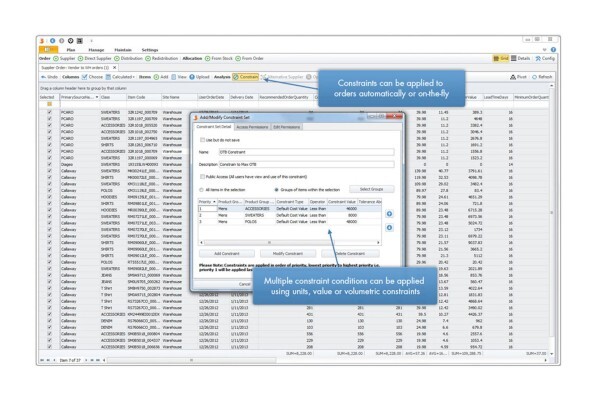
Task: Click the Redistribution order icon
Action: pyautogui.click(x=148, y=59)
